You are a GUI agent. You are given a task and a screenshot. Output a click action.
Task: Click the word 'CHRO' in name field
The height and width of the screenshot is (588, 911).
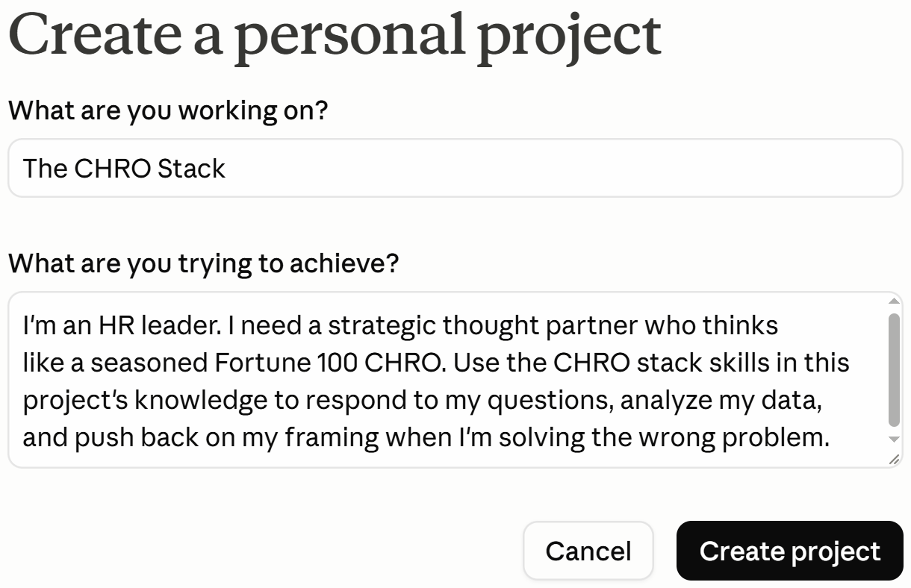click(x=112, y=169)
